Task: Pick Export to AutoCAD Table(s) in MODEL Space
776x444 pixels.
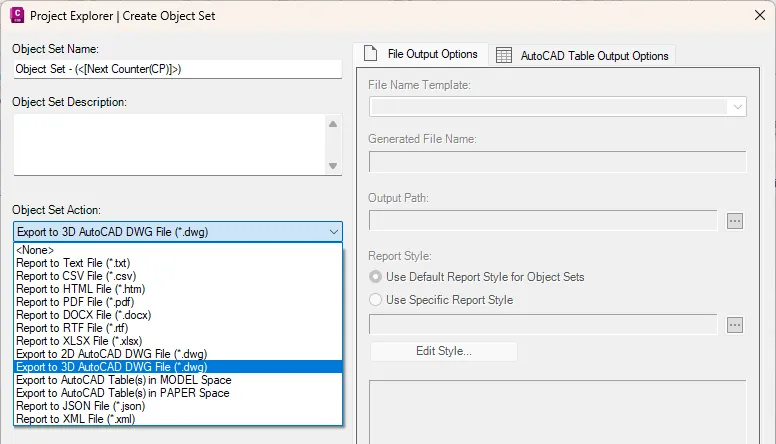Action: point(123,380)
